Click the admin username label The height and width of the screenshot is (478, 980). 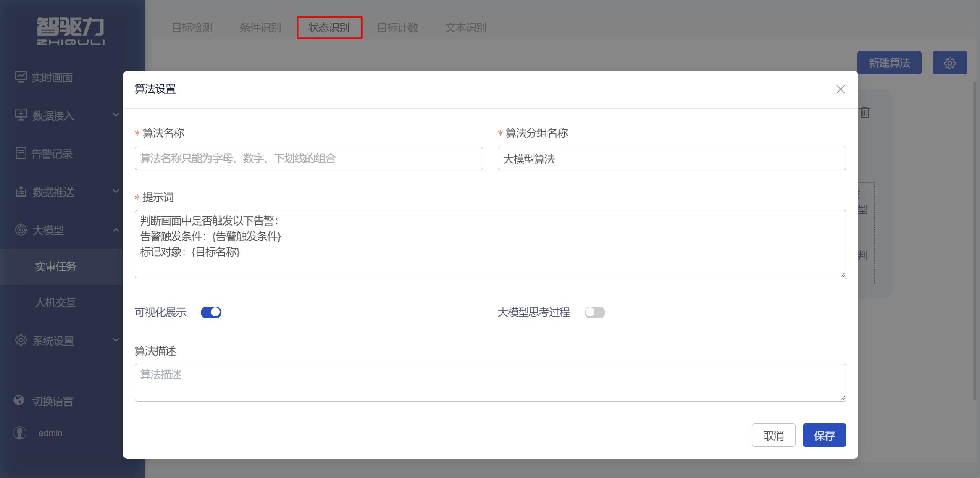coord(50,433)
